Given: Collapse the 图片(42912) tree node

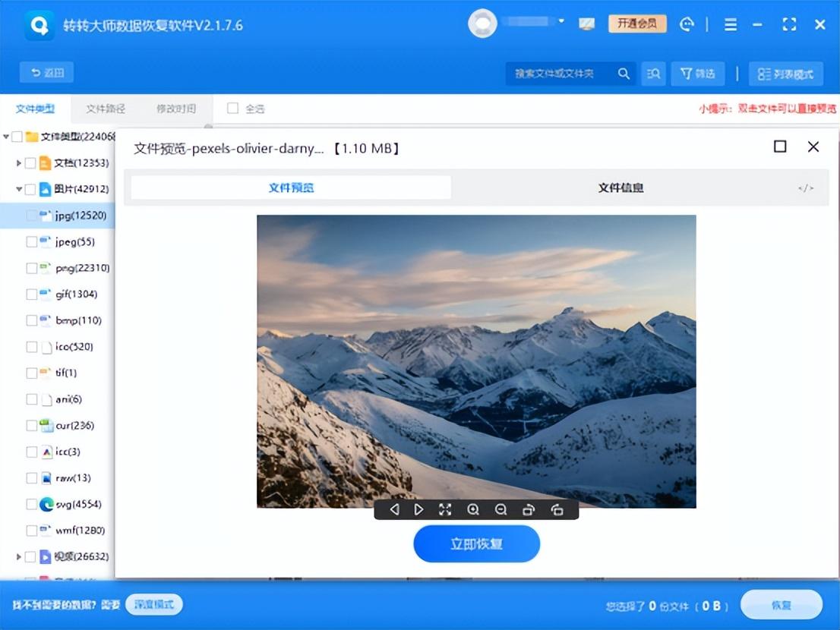Looking at the screenshot, I should point(18,188).
